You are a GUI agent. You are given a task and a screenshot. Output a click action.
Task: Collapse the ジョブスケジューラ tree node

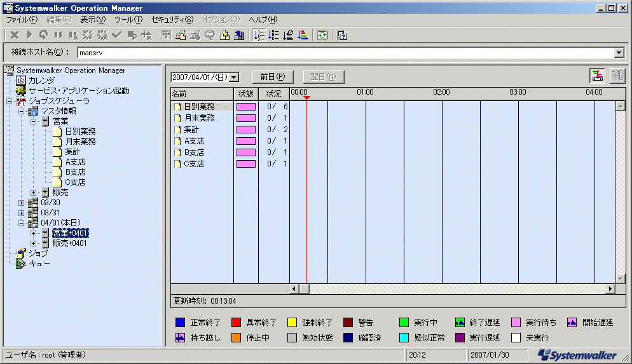tap(9, 101)
